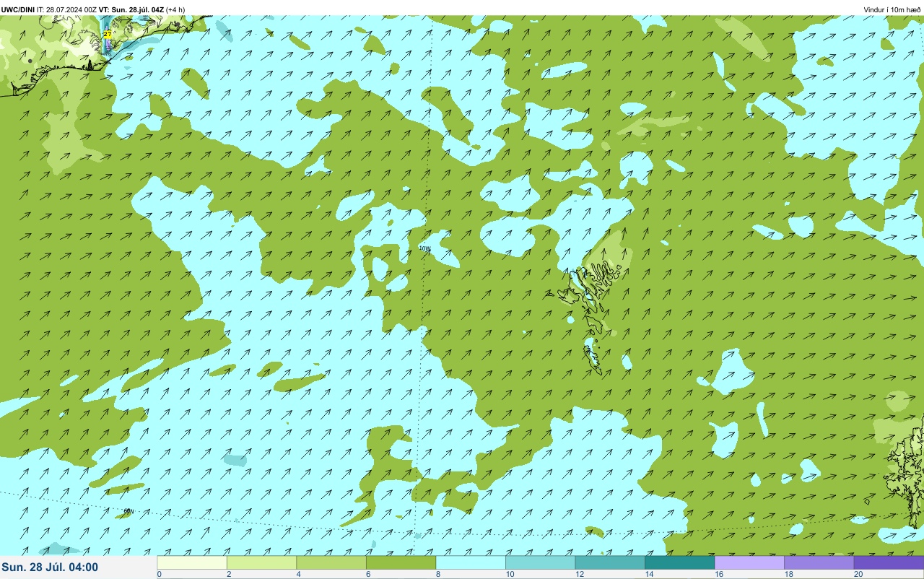Click the 'Vindur í 10m hæð' title text
The image size is (924, 579).
pyautogui.click(x=892, y=9)
